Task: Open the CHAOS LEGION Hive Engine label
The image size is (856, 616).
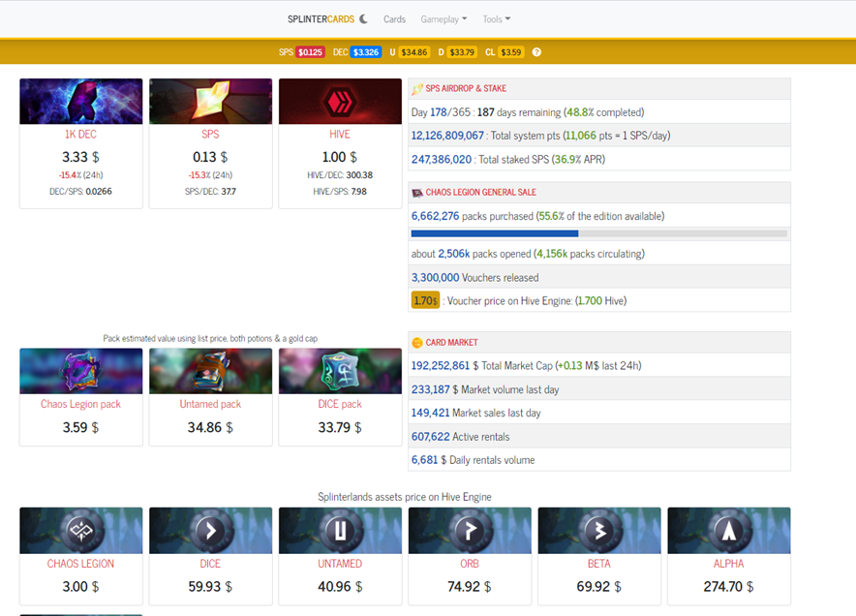Action: [80, 564]
